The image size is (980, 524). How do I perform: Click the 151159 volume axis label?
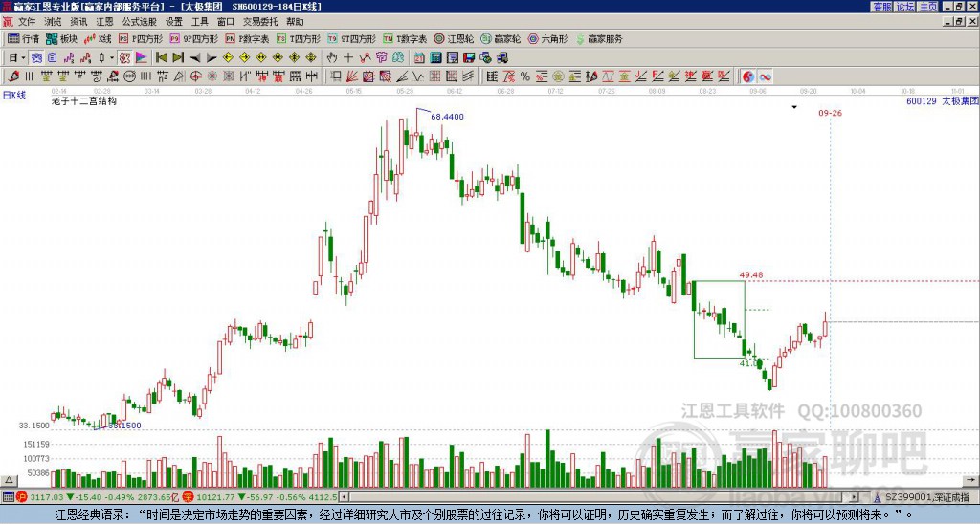(36, 444)
